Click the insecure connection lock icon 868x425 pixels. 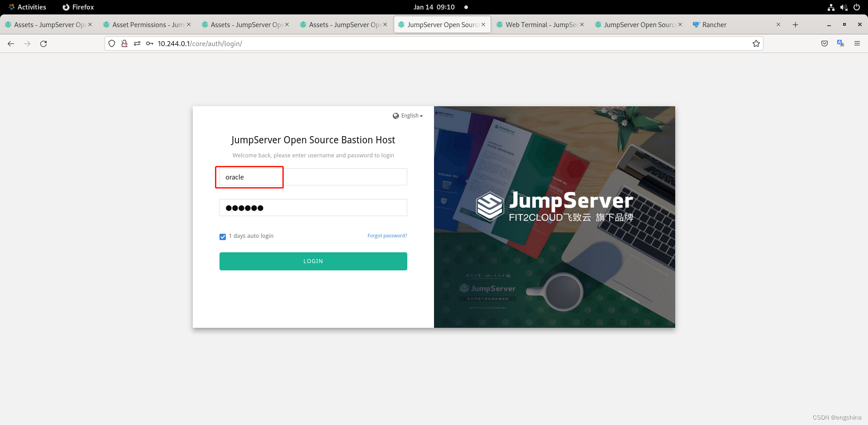click(124, 43)
